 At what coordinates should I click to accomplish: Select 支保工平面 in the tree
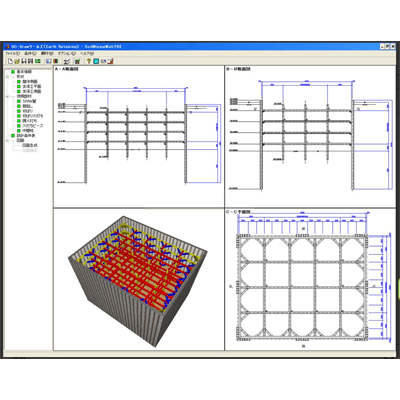pyautogui.click(x=32, y=86)
